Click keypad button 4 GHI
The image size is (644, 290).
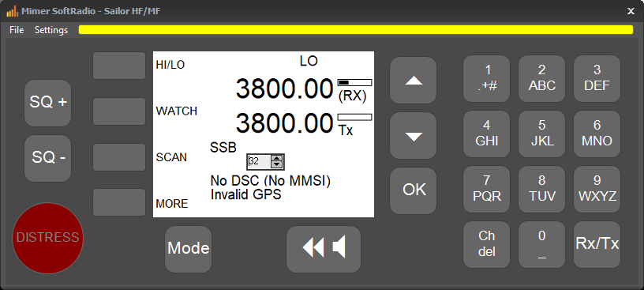pos(487,134)
